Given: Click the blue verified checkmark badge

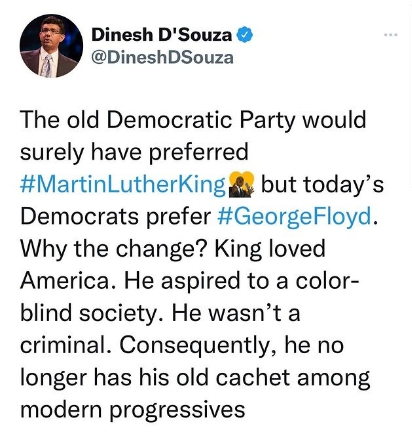Looking at the screenshot, I should coord(245,34).
